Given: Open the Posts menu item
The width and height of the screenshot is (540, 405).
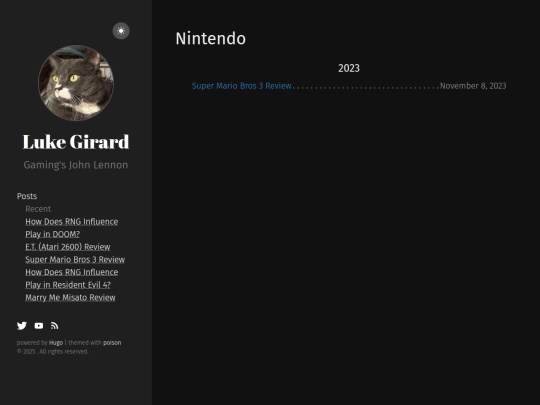Looking at the screenshot, I should coord(27,196).
